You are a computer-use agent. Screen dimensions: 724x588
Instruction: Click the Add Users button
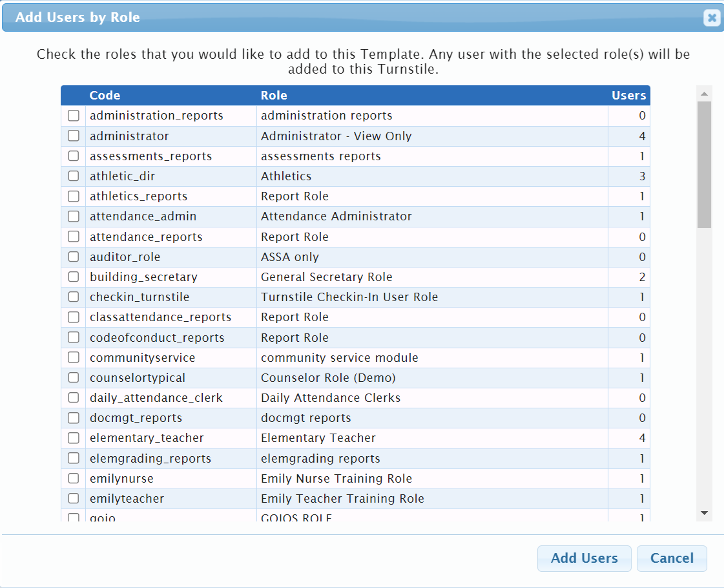(x=584, y=558)
